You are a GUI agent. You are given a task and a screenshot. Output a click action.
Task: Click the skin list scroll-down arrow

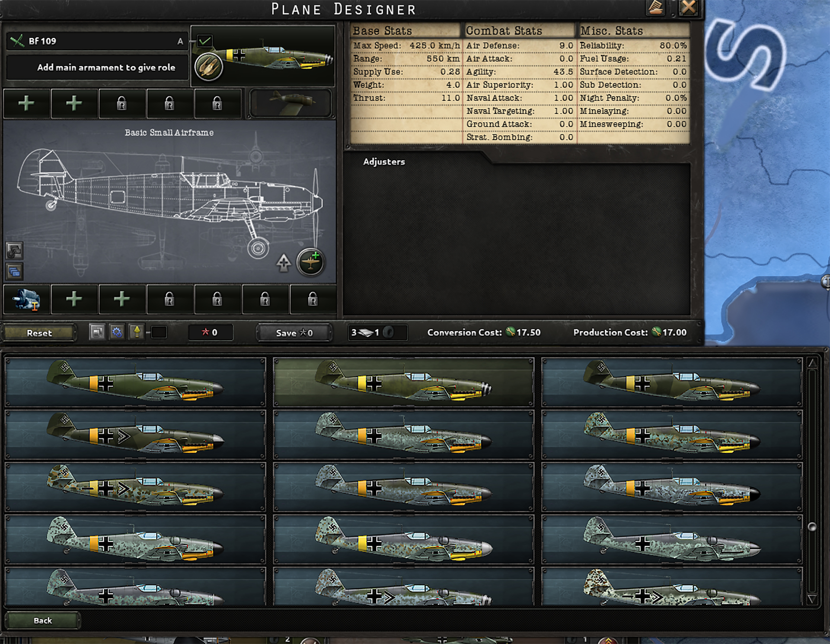[x=812, y=599]
